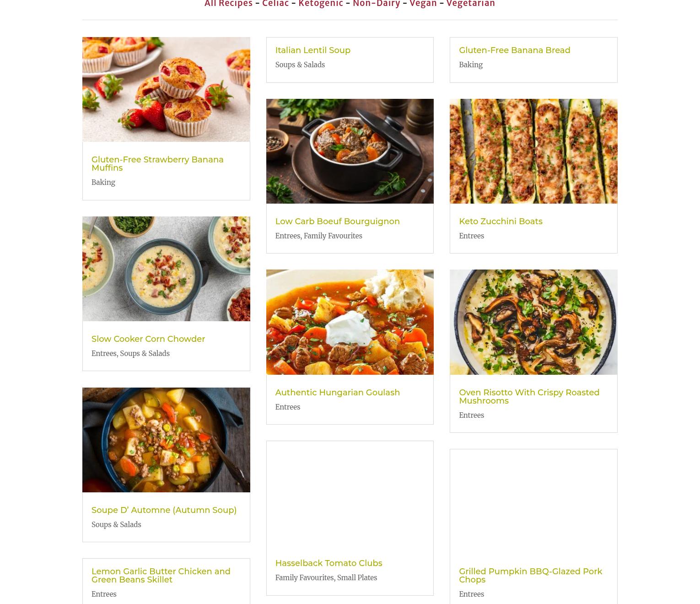Open the strawberry banana muffins photo
Image resolution: width=700 pixels, height=604 pixels.
[x=166, y=89]
